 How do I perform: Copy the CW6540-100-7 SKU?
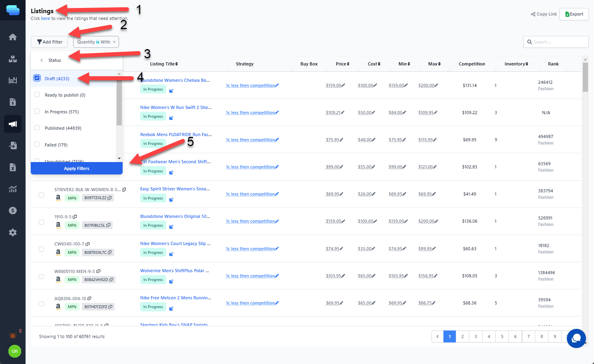click(87, 244)
